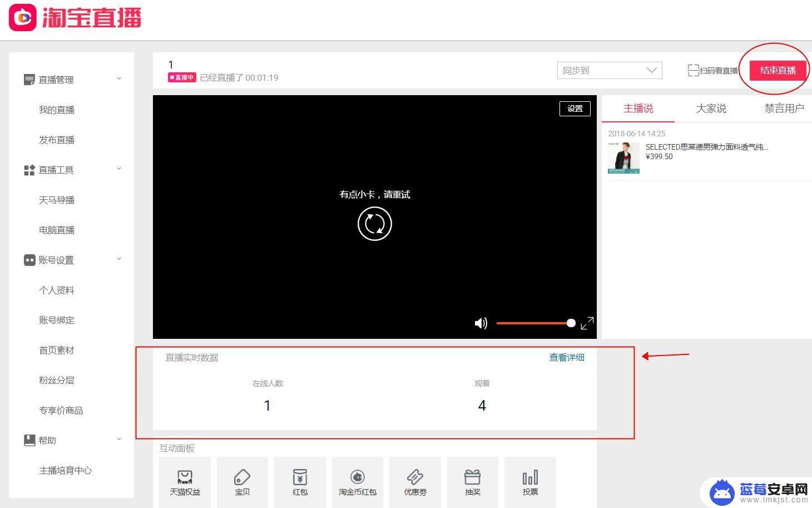Collapse the 直播管理 menu chevron
Image resolution: width=812 pixels, height=508 pixels.
pos(119,79)
